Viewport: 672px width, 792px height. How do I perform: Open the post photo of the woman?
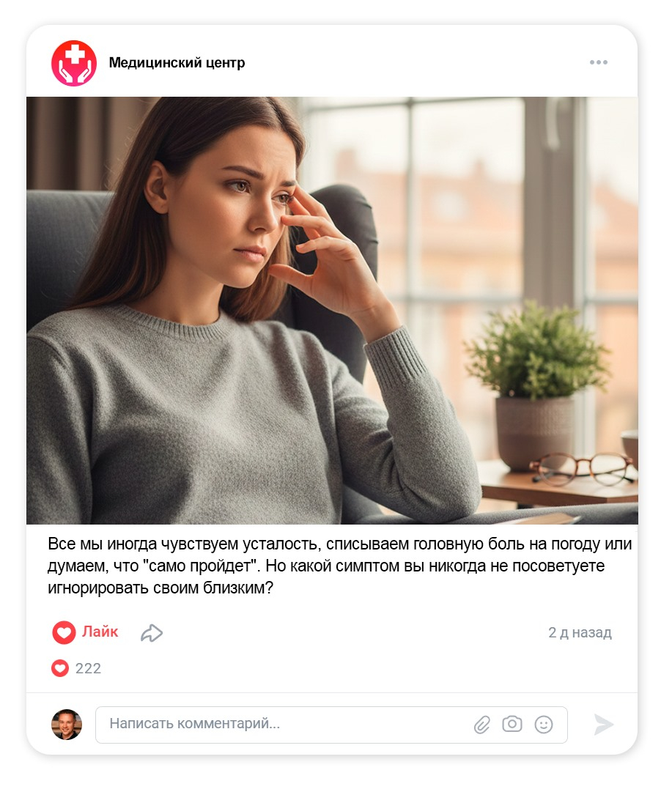pyautogui.click(x=332, y=310)
